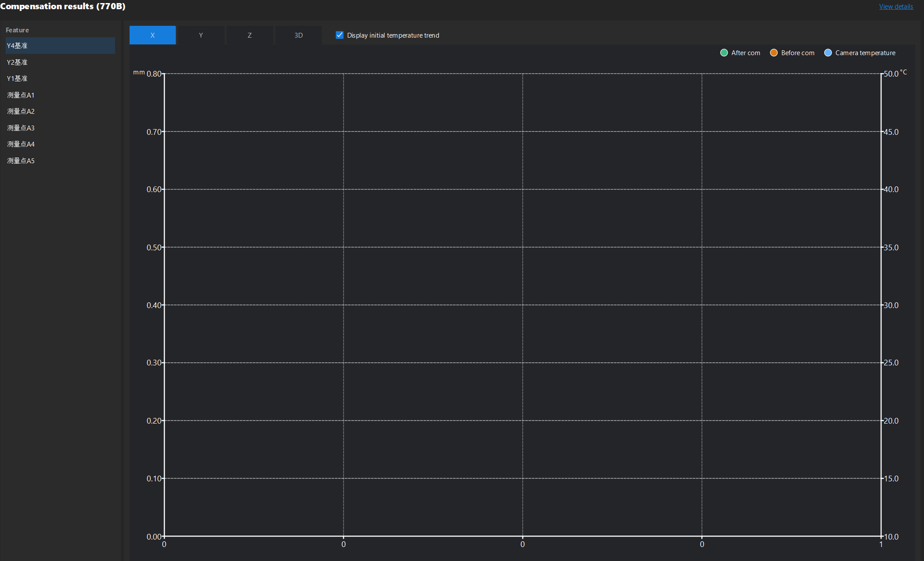This screenshot has height=561, width=924.
Task: Select feature Y2基准 in the sidebar
Action: 60,62
